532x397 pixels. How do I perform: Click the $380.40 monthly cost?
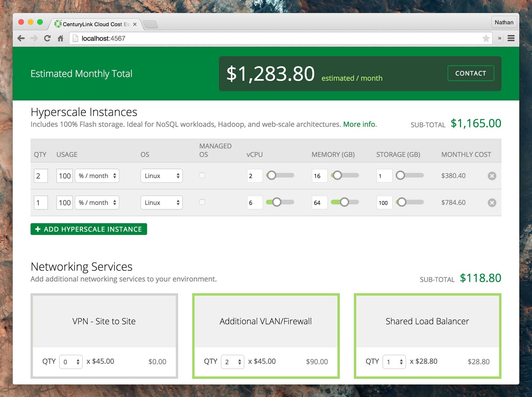point(453,176)
